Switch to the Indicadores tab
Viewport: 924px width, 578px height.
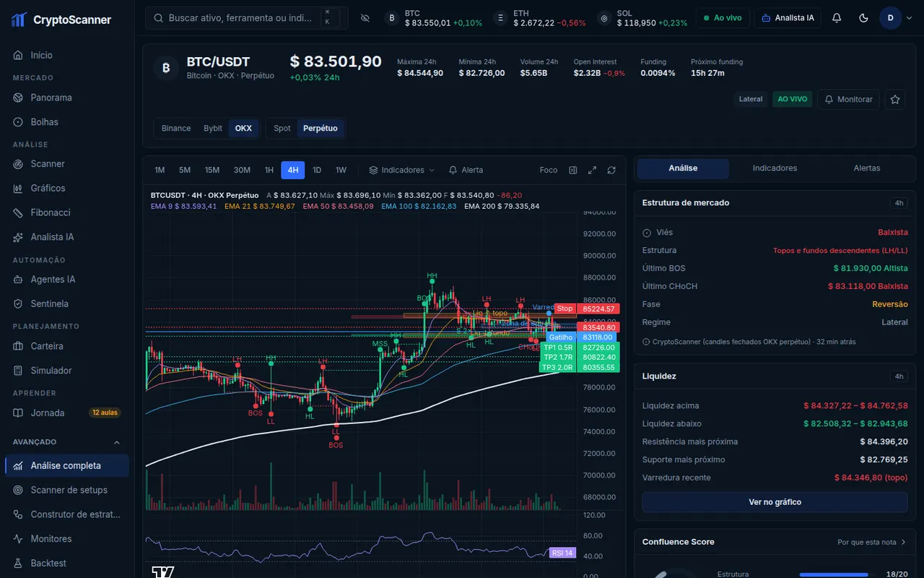tap(775, 168)
